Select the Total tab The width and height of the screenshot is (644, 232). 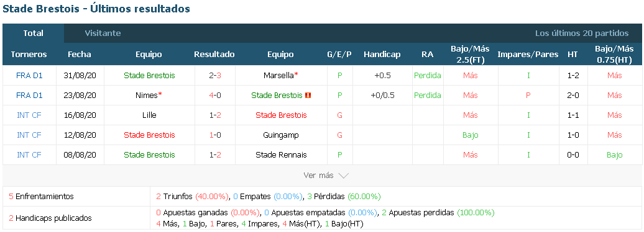click(x=34, y=33)
